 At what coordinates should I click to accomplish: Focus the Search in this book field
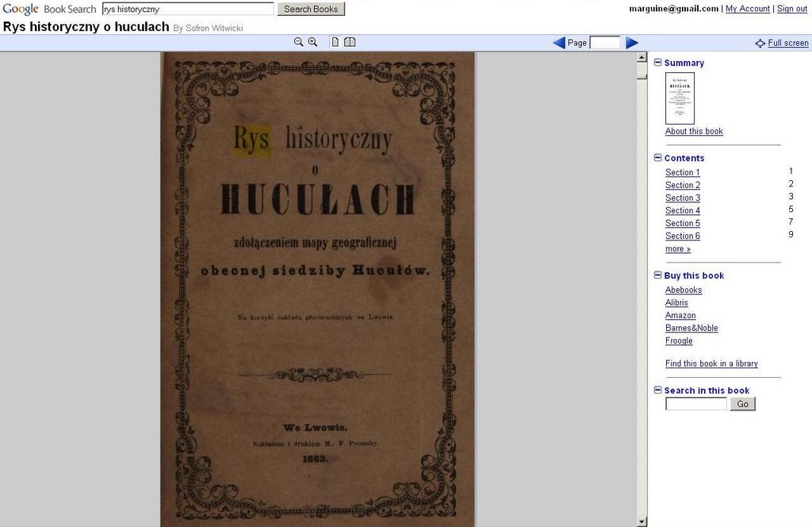[696, 404]
